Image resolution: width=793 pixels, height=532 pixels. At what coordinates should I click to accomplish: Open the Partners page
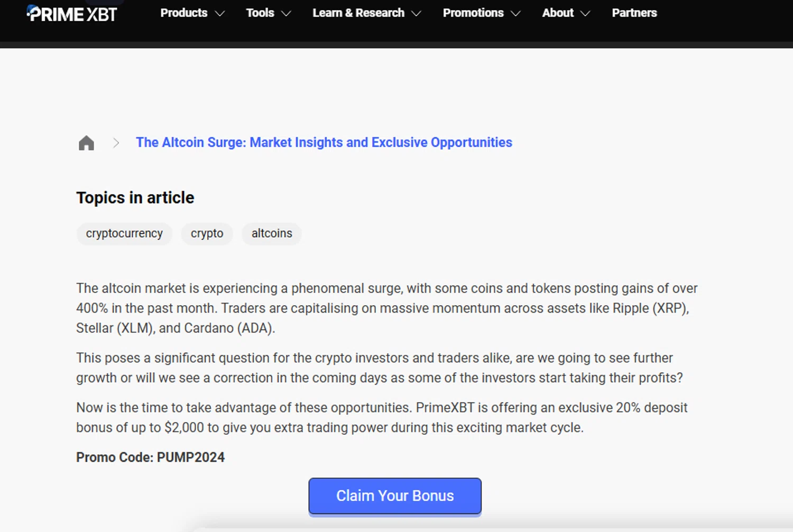coord(634,13)
